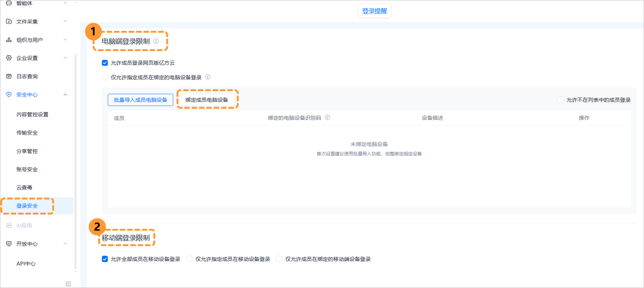This screenshot has height=288, width=644.
Task: Click the AI应用 sidebar icon
Action: click(9, 225)
